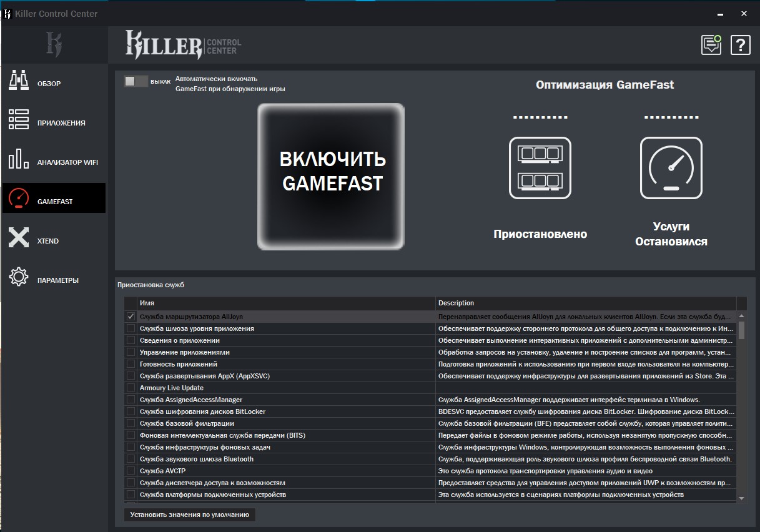Uncheck the AllJoyn router service checkbox

pyautogui.click(x=131, y=317)
